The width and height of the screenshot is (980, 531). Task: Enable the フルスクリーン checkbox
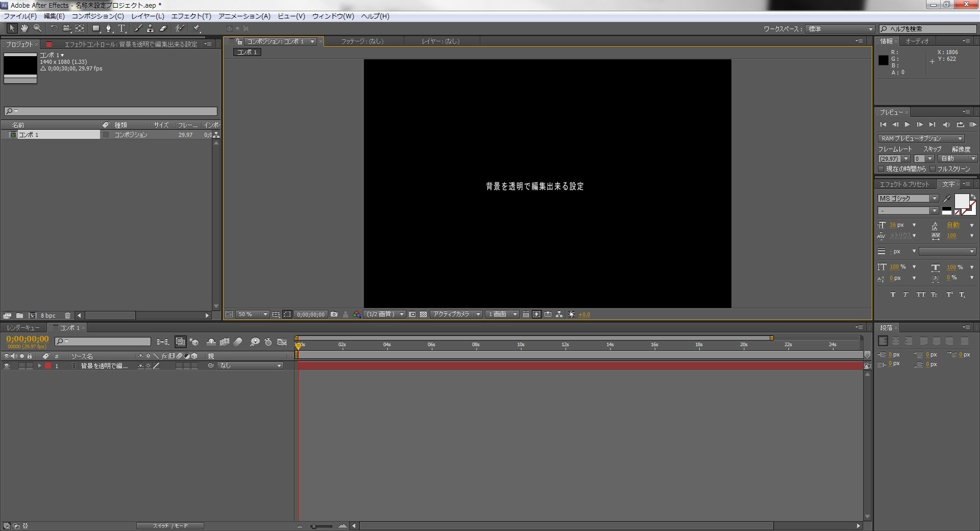pos(933,169)
